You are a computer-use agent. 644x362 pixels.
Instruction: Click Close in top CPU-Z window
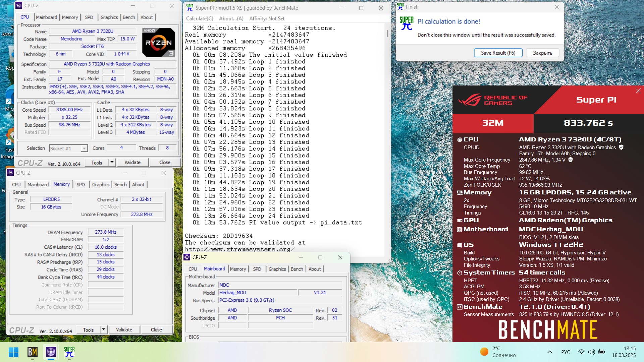165,163
